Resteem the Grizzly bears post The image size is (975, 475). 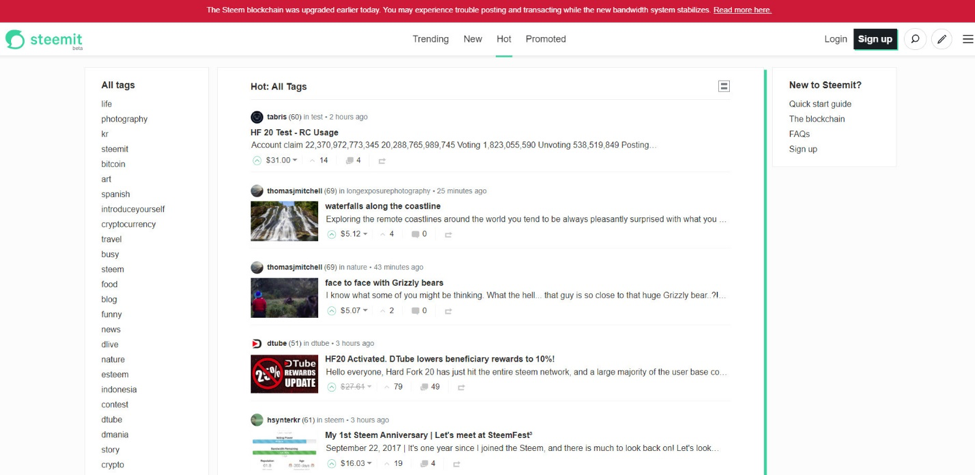pos(448,310)
